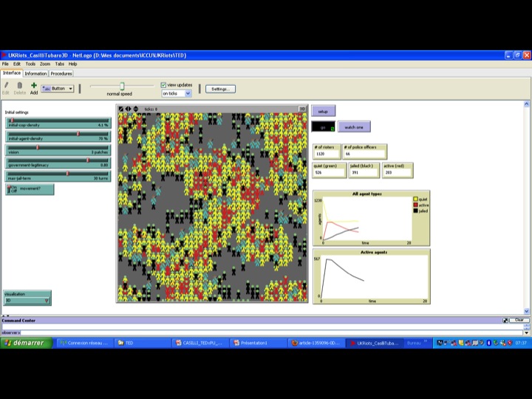The image size is (532, 399).
Task: Switch to the Interface tab
Action: pos(12,73)
